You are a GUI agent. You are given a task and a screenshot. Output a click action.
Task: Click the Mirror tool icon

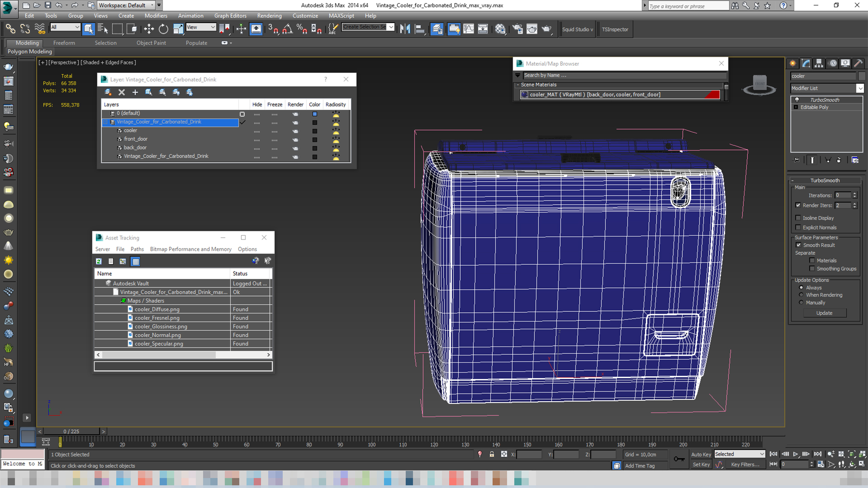point(405,29)
